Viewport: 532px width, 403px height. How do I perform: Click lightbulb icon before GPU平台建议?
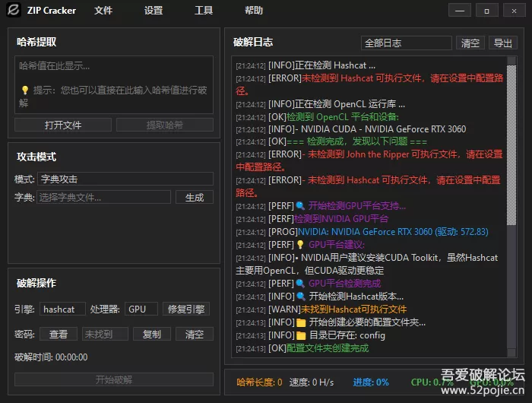[x=300, y=244]
